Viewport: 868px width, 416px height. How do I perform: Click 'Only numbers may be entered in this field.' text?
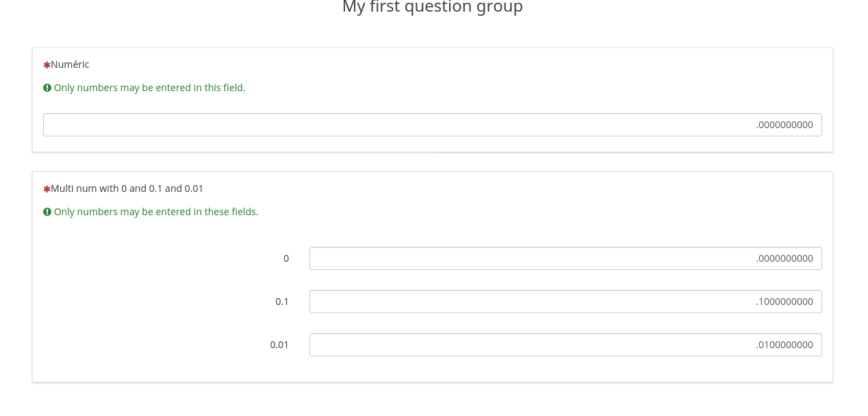point(149,88)
